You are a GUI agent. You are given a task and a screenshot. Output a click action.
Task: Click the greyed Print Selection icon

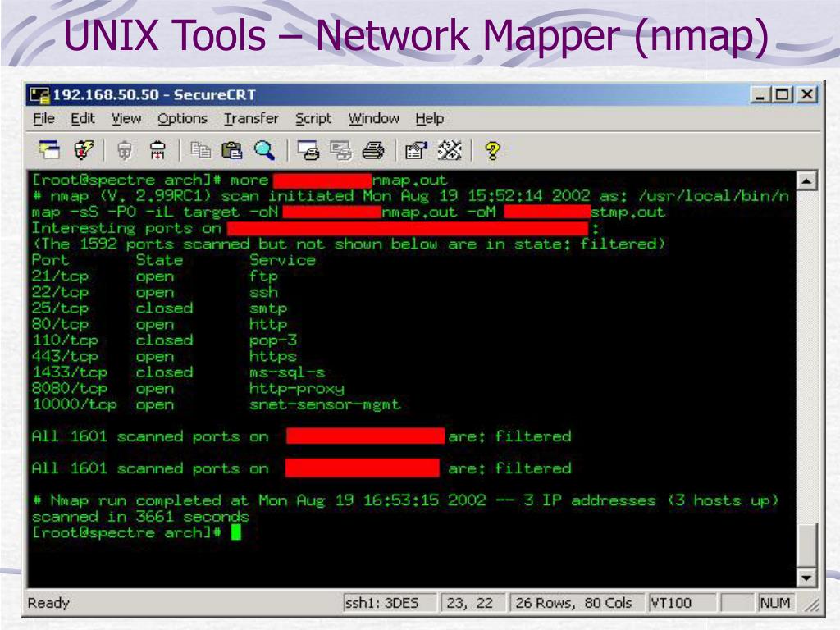click(340, 151)
